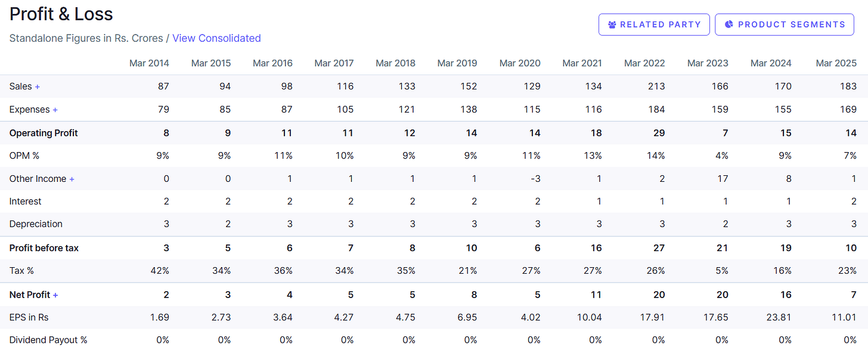Click the EPS value 1.69
This screenshot has height=353, width=868.
pos(159,317)
